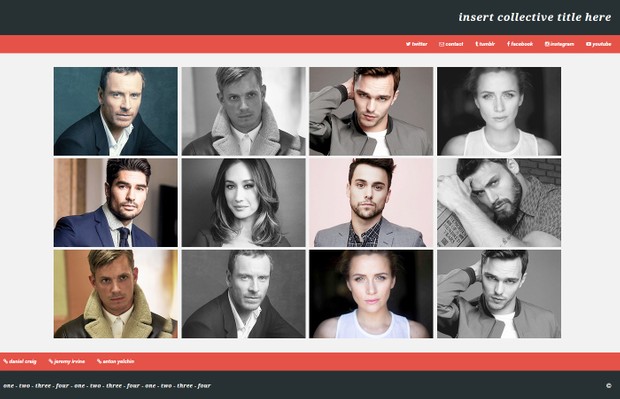The width and height of the screenshot is (620, 399).
Task: Follow the youtube text link in navbar
Action: [601, 44]
